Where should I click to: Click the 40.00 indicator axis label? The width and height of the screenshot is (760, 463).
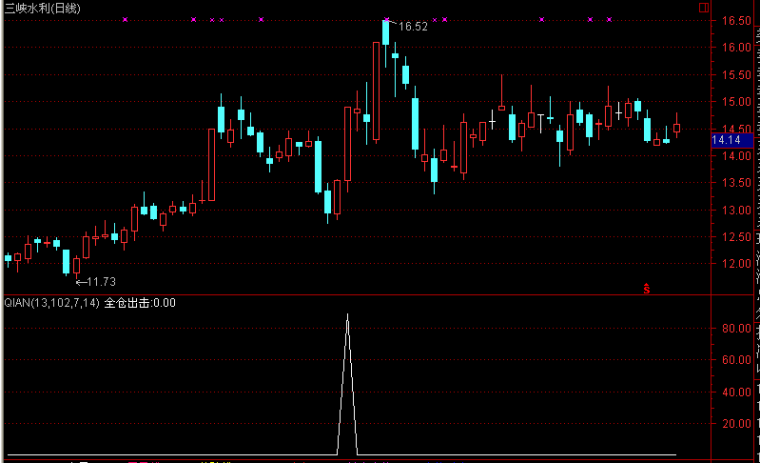(x=736, y=392)
